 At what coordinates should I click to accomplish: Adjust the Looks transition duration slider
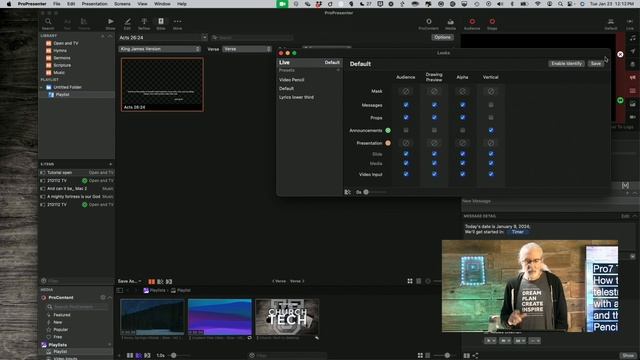(366, 192)
